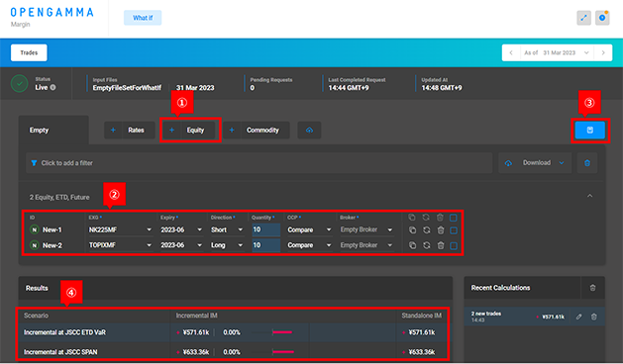The height and width of the screenshot is (364, 623).
Task: Open CCP Compare dropdown for New-1
Action: [x=309, y=229]
